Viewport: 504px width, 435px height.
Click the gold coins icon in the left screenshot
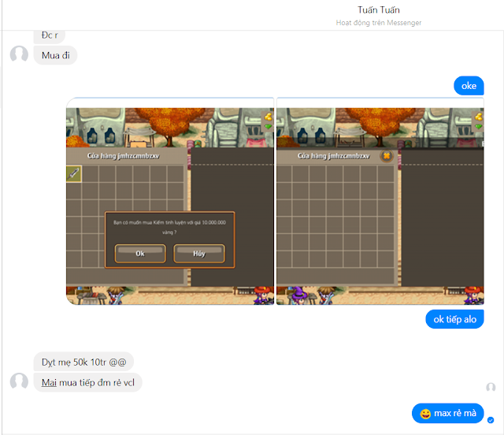[268, 117]
